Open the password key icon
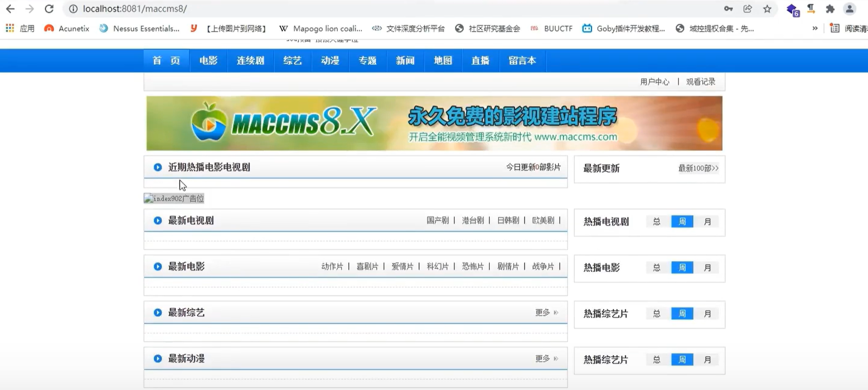Image resolution: width=868 pixels, height=390 pixels. point(728,9)
